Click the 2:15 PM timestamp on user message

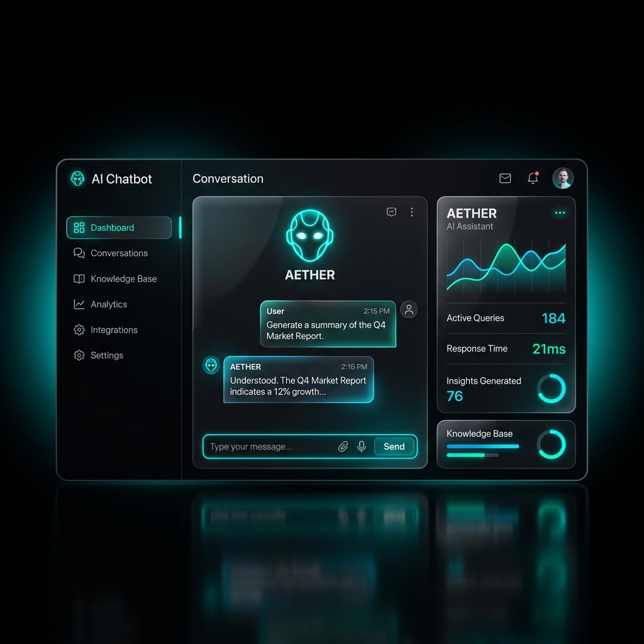pyautogui.click(x=376, y=311)
